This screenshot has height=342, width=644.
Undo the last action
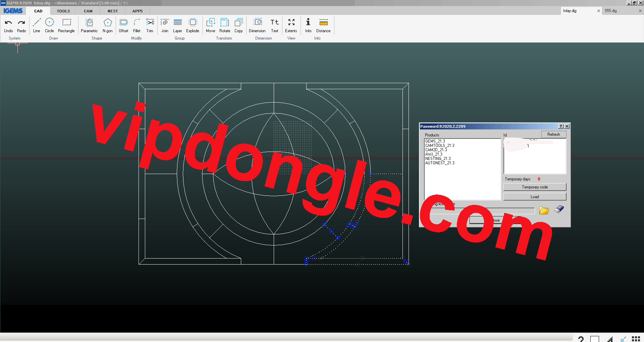tap(8, 25)
